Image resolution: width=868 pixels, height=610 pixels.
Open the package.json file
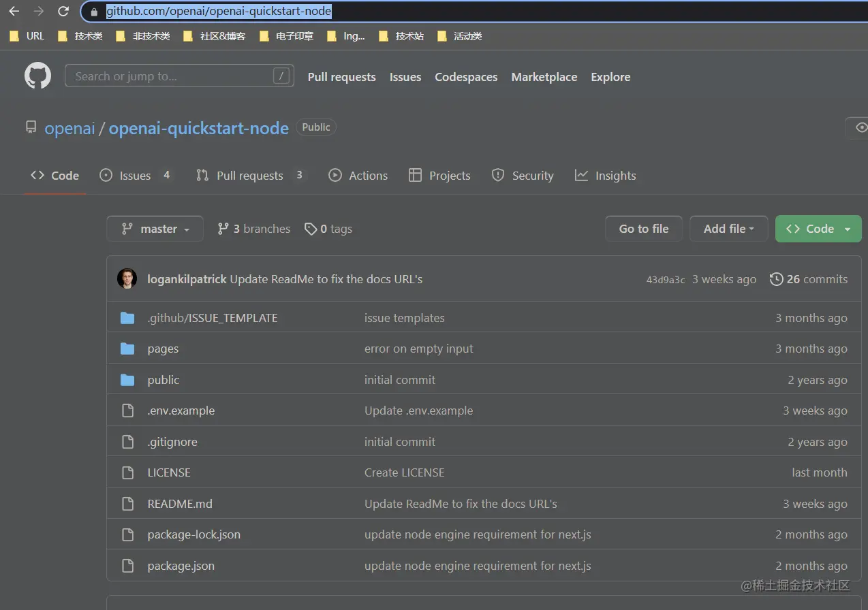[x=181, y=566]
